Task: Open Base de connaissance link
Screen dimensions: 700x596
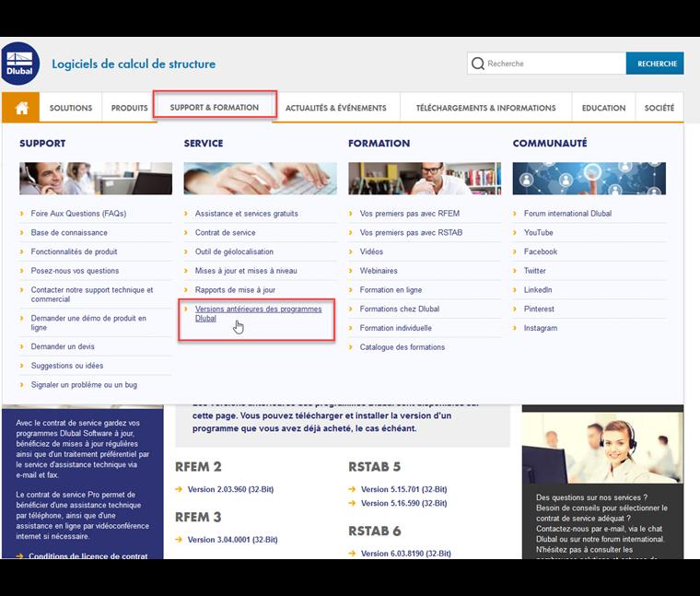Action: 69,232
